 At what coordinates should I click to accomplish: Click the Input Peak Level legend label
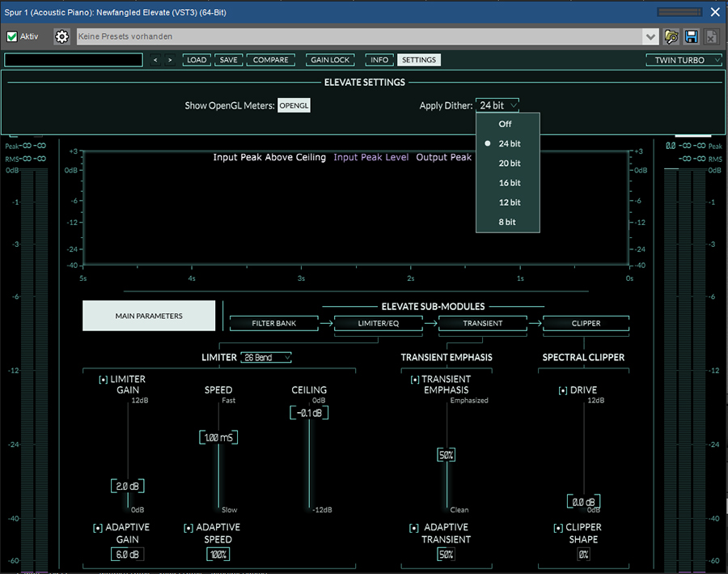[371, 158]
